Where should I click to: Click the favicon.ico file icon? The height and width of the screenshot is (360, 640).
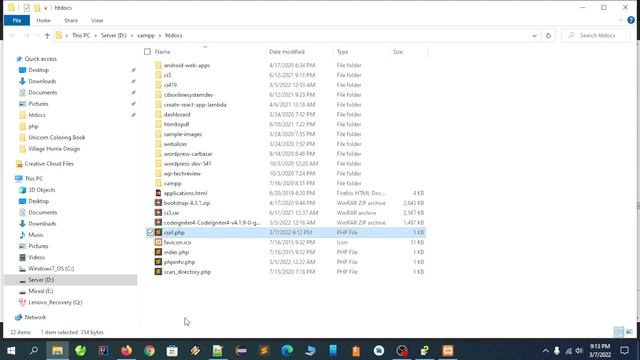(158, 242)
